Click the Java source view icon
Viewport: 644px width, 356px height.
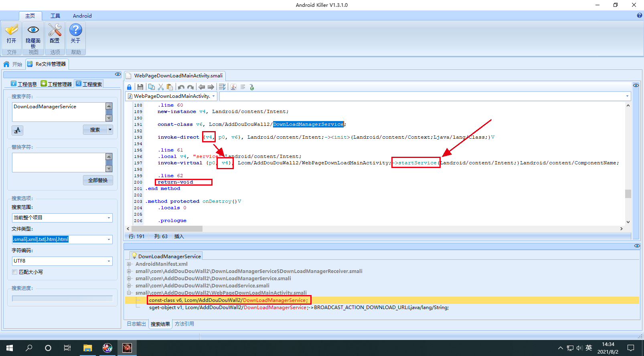coord(233,87)
